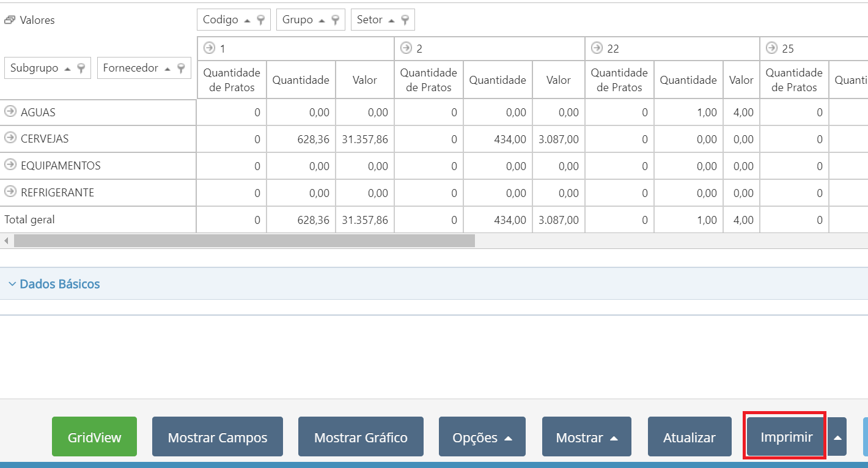Viewport: 868px width, 468px height.
Task: Expand column group 22 arrow icon
Action: tap(597, 48)
